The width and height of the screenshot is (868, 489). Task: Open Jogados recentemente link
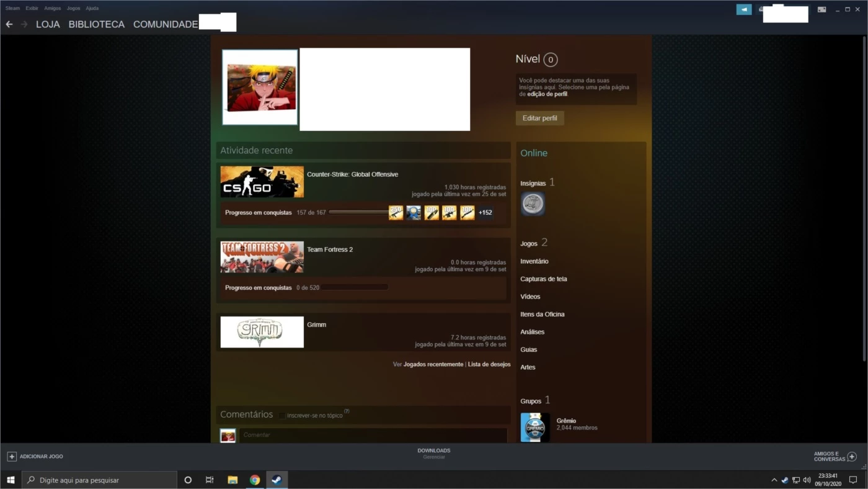[x=433, y=364]
